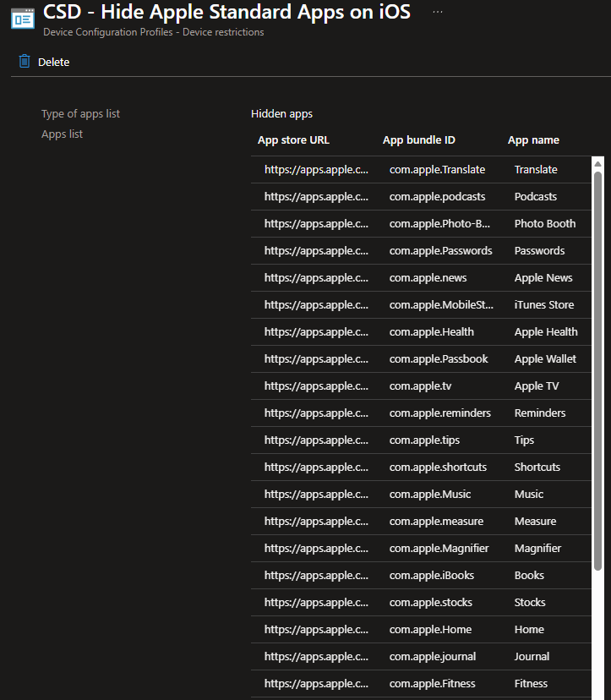Select the com.apple.Translate bundle ID cell

point(437,170)
